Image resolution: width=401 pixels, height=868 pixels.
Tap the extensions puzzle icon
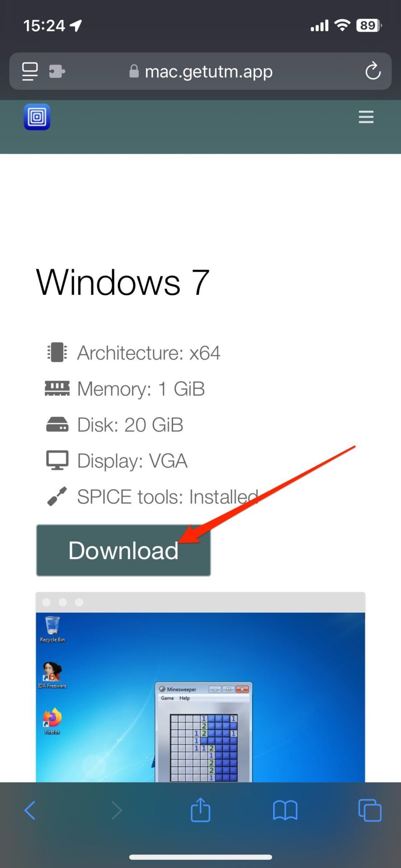pos(57,71)
